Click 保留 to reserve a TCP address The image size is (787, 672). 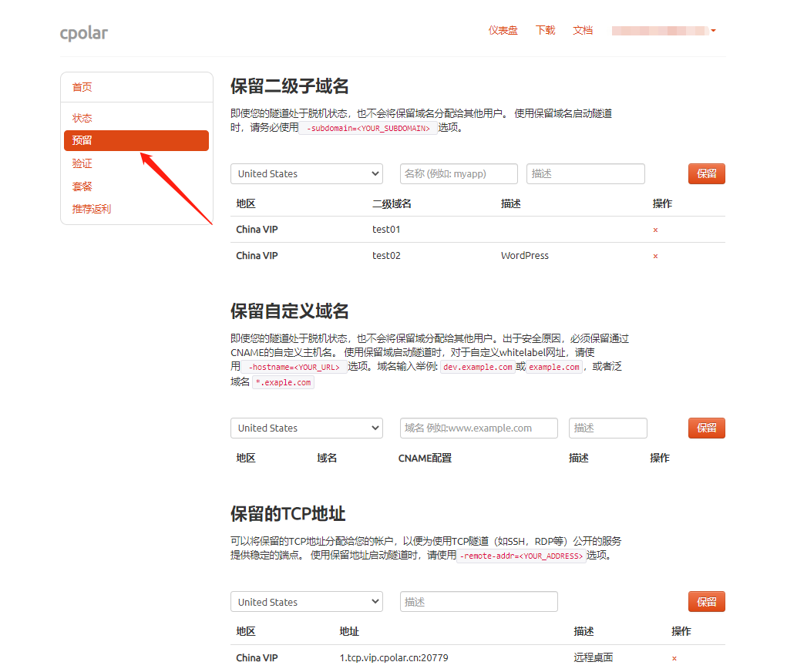pyautogui.click(x=706, y=601)
